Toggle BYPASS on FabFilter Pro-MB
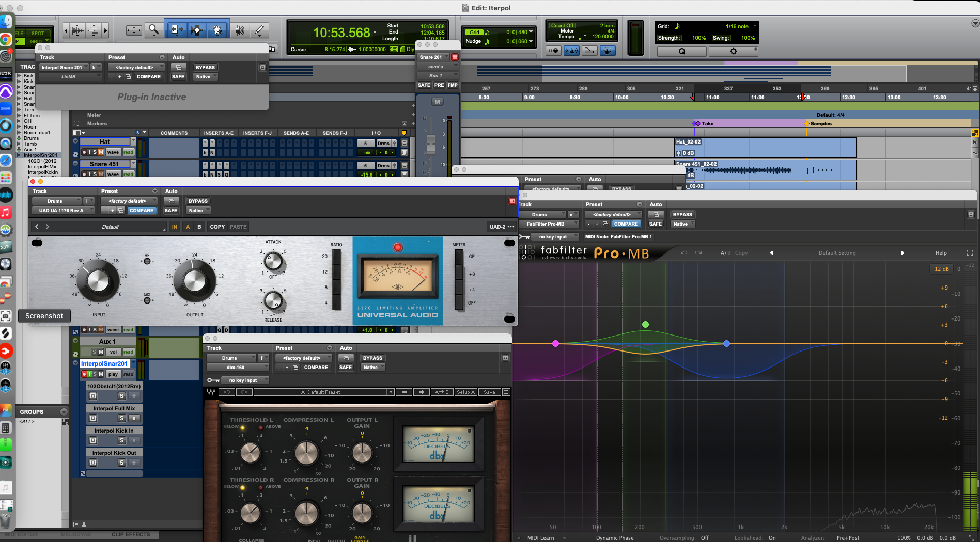This screenshot has width=980, height=542. [682, 215]
